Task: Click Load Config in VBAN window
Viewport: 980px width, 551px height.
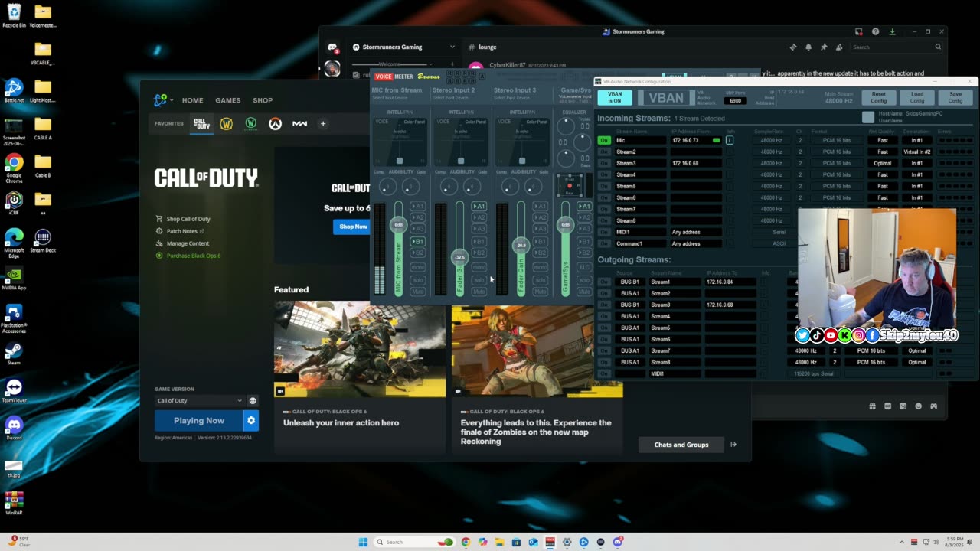Action: (x=917, y=97)
